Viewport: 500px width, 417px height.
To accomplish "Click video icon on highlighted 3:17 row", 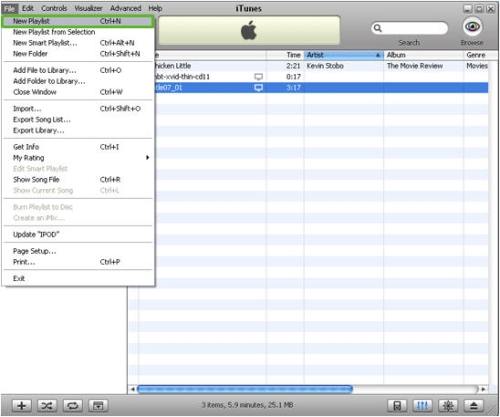I will click(x=259, y=88).
